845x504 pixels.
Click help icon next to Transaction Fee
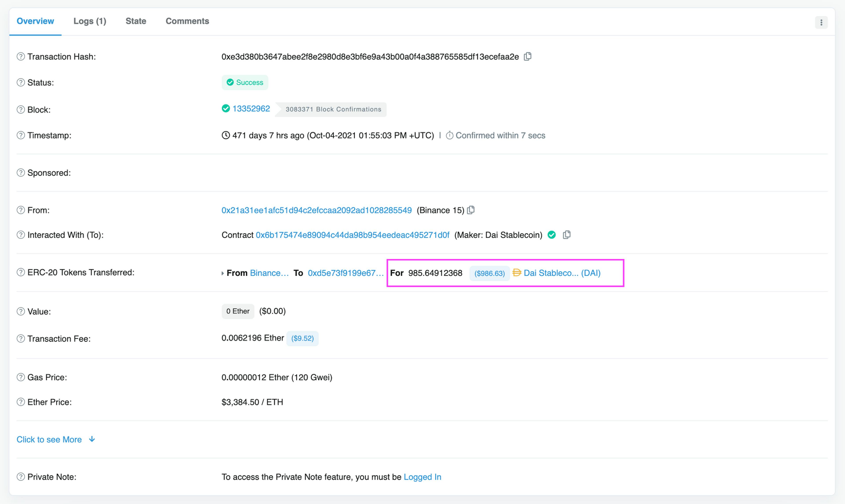click(21, 339)
